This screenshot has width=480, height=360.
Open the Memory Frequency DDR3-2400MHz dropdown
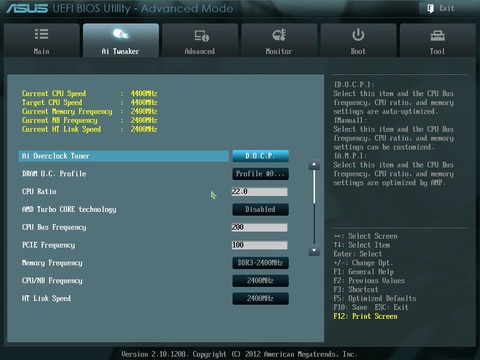click(x=260, y=263)
